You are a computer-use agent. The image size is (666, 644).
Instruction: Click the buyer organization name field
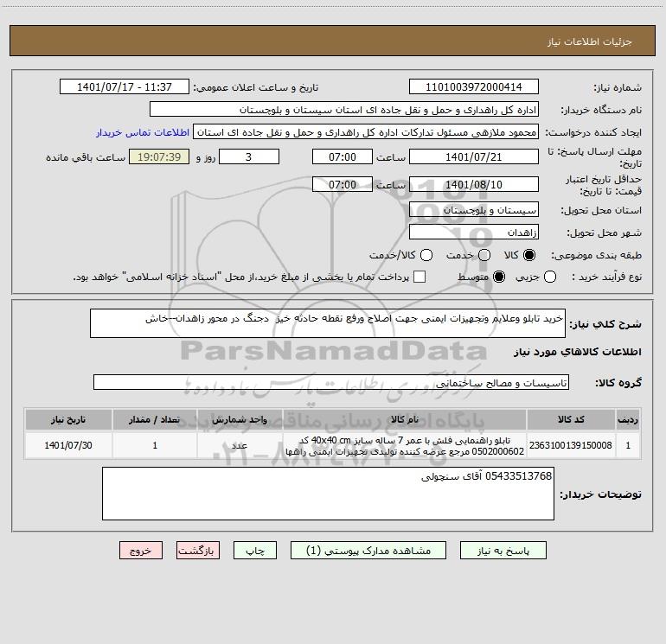[344, 110]
